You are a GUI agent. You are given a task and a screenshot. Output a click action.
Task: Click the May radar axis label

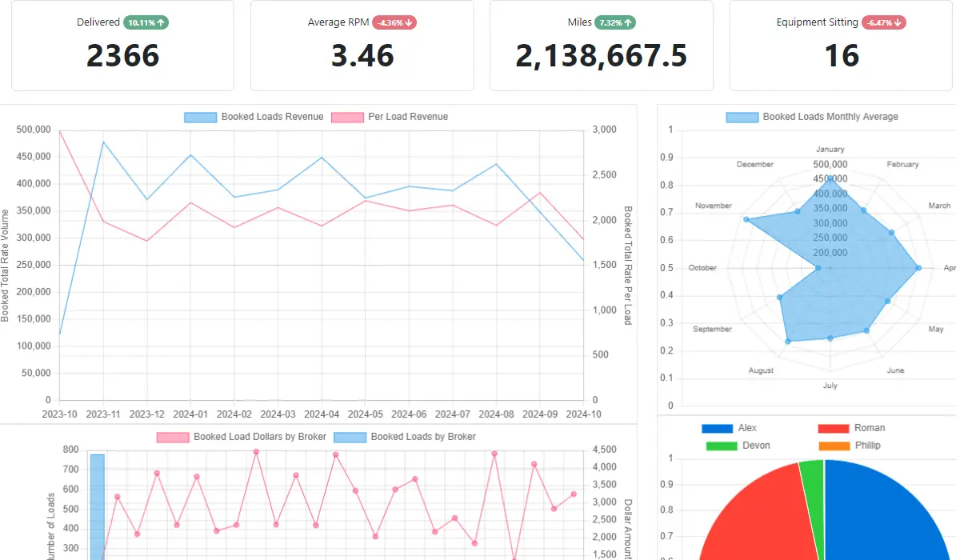(x=936, y=330)
